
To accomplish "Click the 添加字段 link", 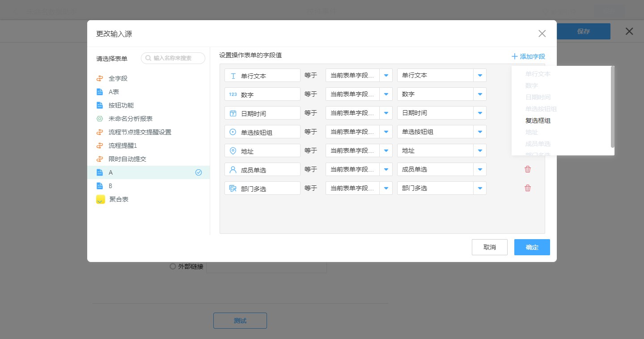I will tap(529, 56).
